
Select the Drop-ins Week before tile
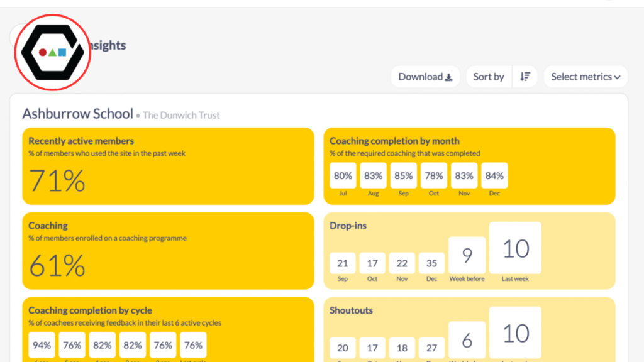click(467, 255)
